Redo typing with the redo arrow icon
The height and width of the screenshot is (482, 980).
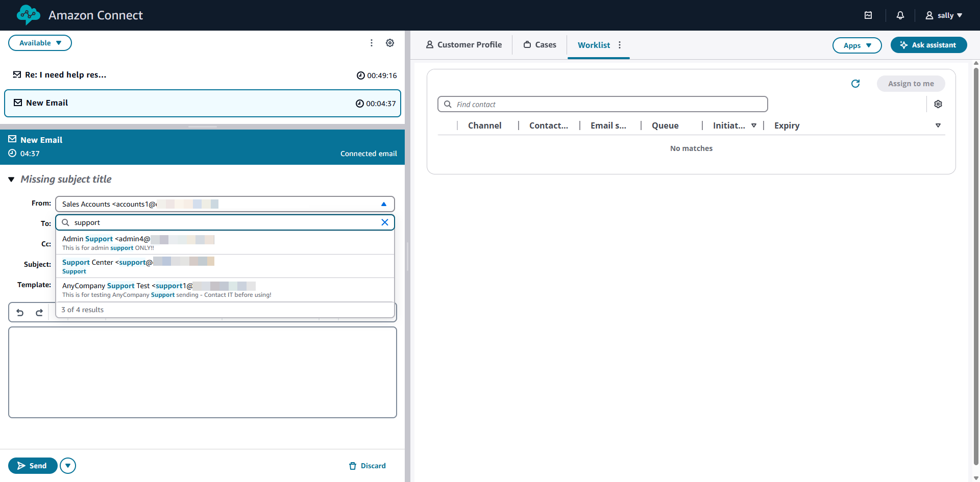click(39, 312)
